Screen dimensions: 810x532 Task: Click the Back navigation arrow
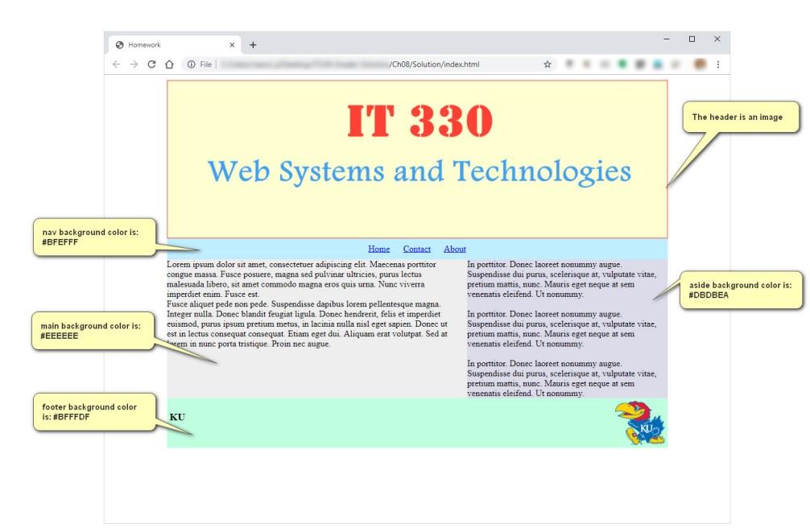click(118, 63)
